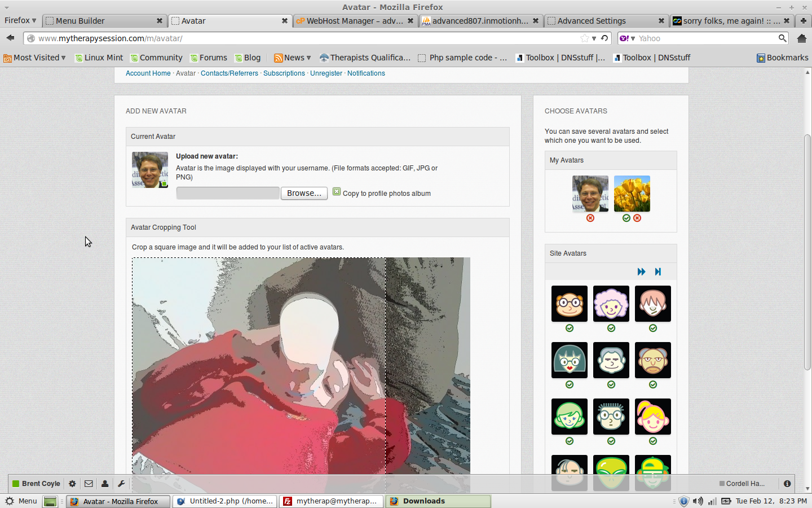Image resolution: width=812 pixels, height=508 pixels.
Task: Go to next page of Site Avatars
Action: tap(641, 272)
